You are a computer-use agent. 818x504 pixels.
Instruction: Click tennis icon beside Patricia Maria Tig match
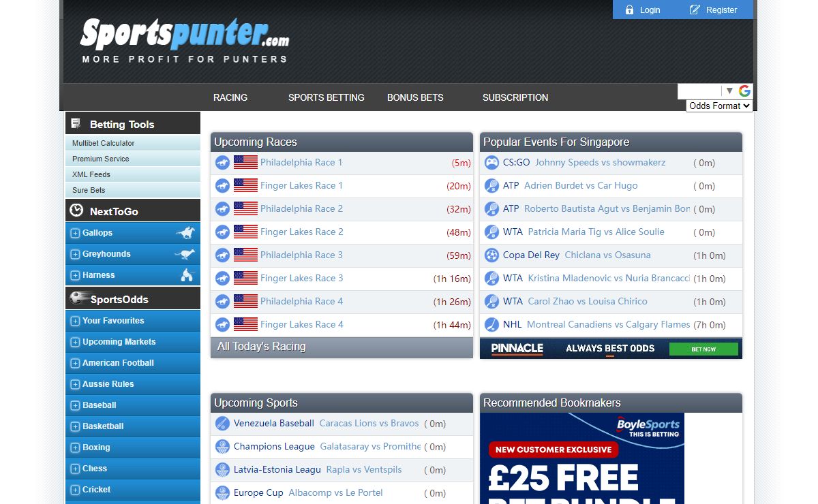point(491,232)
